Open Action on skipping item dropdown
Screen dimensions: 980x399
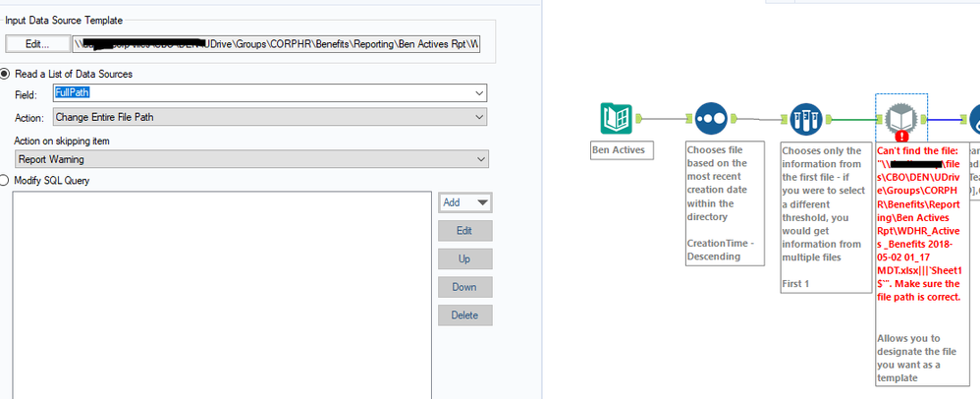click(x=251, y=159)
